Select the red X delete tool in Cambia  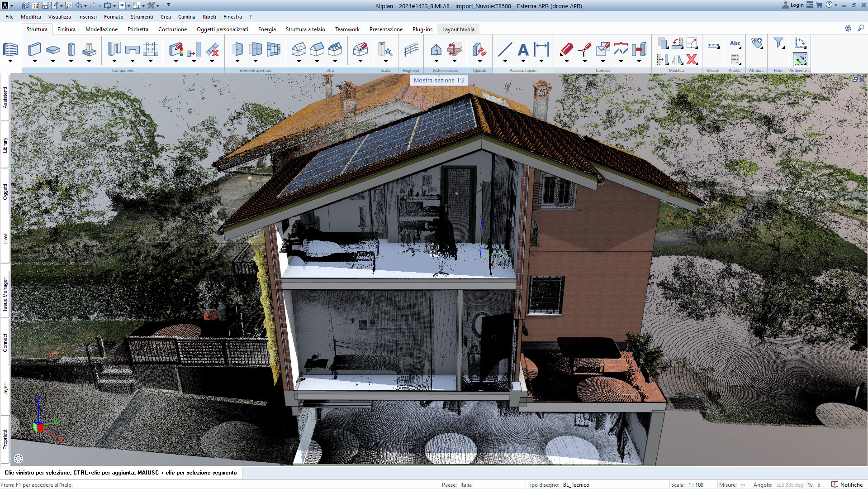point(691,59)
